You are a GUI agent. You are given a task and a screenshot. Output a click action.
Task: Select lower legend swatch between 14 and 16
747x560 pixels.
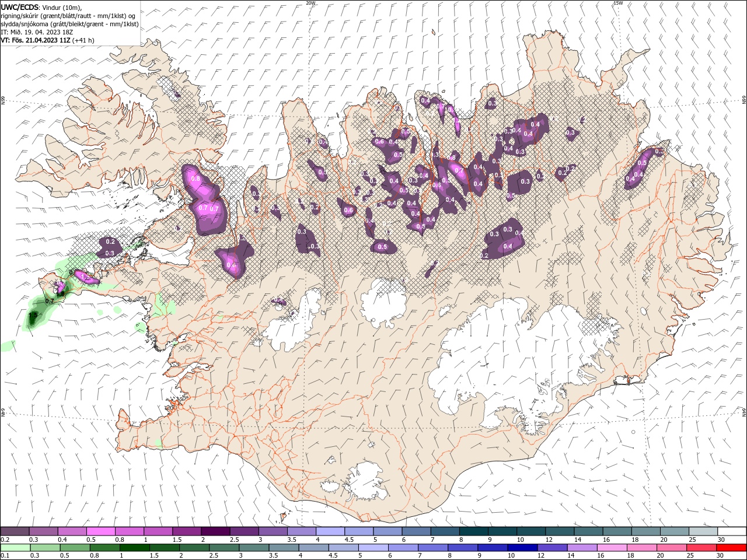pyautogui.click(x=582, y=548)
